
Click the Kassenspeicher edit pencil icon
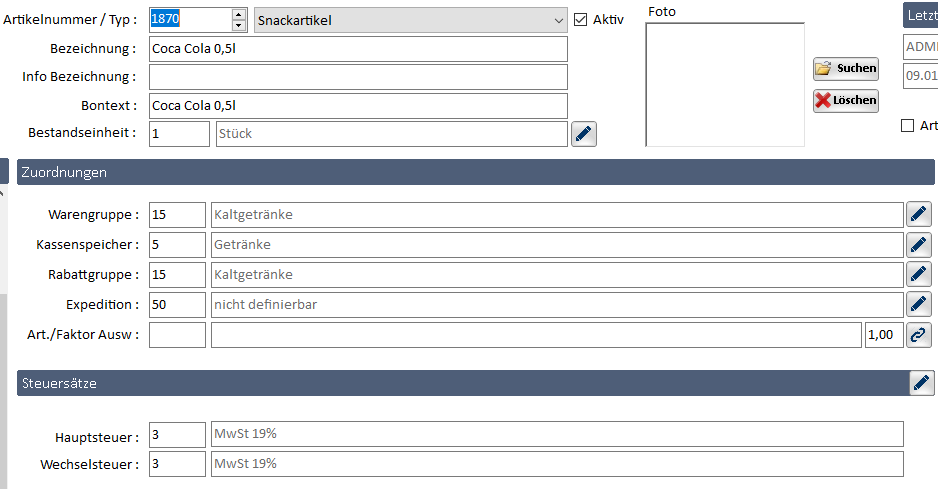[919, 244]
